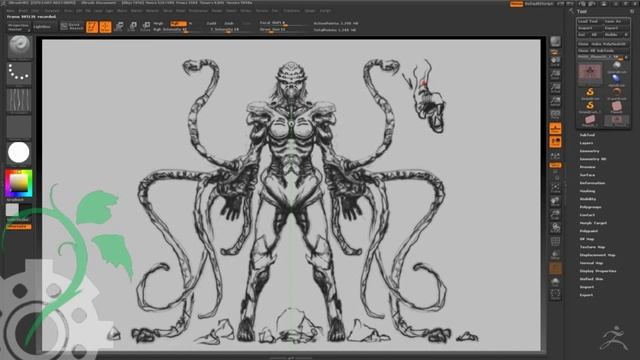Expand the SubTool sub-palette

(x=587, y=135)
